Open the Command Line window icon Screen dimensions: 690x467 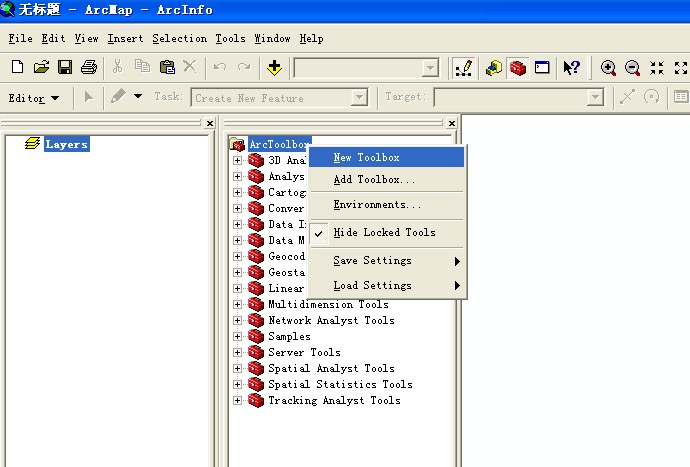coord(542,67)
